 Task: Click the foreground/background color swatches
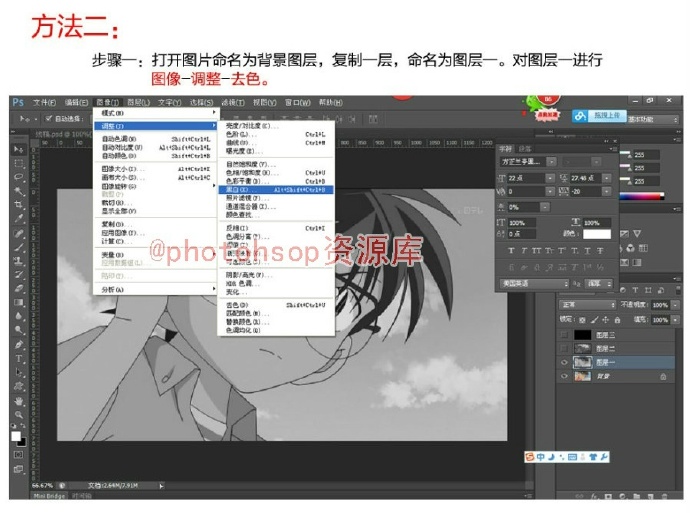(x=18, y=439)
